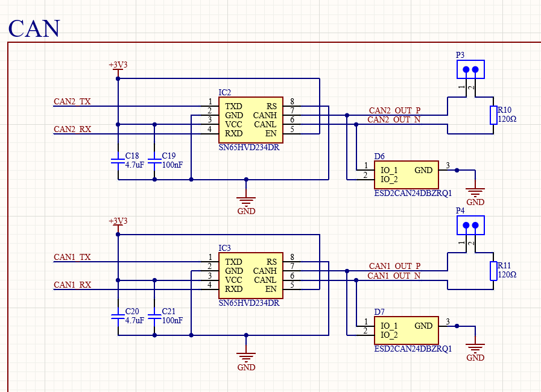Select the R10 120Ω resistor symbol
The width and height of the screenshot is (541, 392).
pyautogui.click(x=494, y=115)
